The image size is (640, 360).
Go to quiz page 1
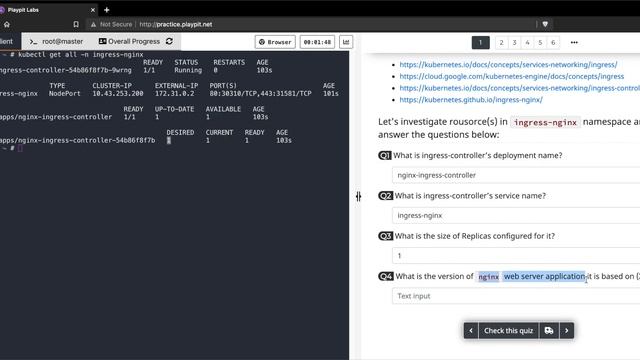click(480, 42)
